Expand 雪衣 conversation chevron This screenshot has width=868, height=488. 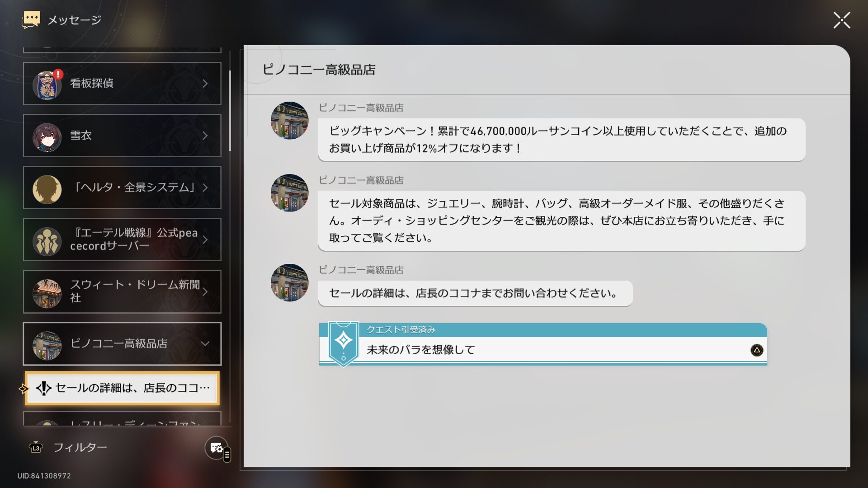[205, 136]
